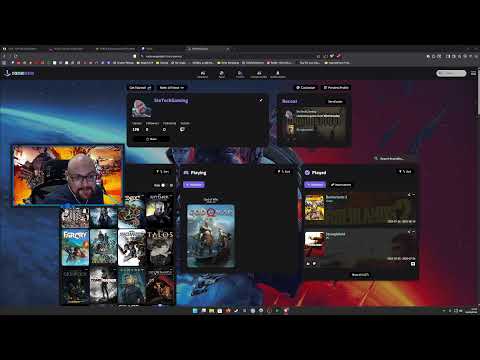Open the filter dropdown on the left game list

pyautogui.click(x=163, y=172)
